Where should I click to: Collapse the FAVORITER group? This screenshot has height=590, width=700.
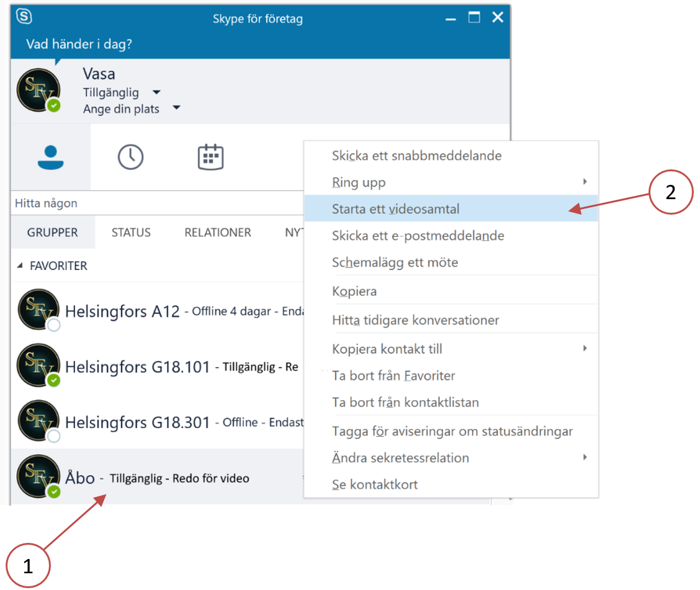(20, 266)
